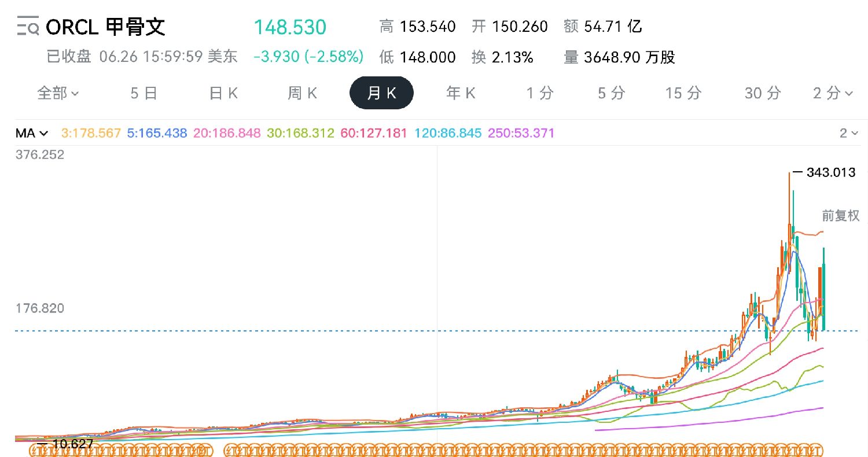
Task: Open the MA indicator dropdown
Action: (32, 134)
